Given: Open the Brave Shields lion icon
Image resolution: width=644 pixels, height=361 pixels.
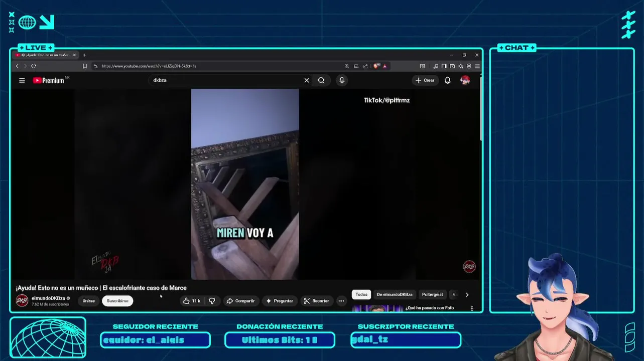Looking at the screenshot, I should point(376,66).
